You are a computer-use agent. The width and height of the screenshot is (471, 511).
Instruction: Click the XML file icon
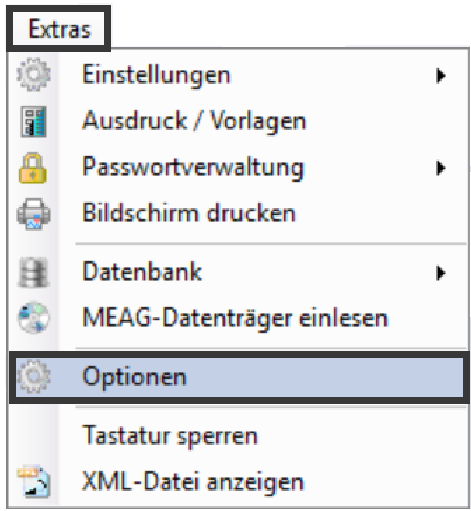pyautogui.click(x=34, y=481)
